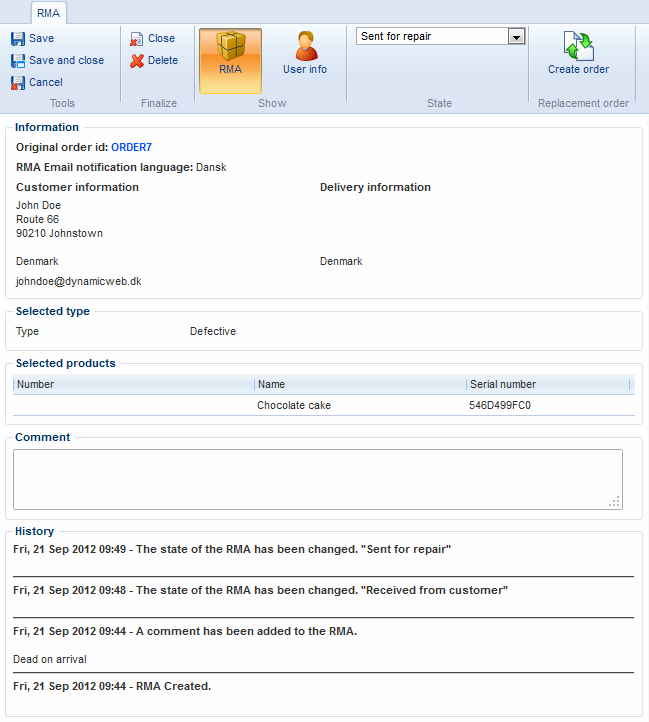Open User info person icon
This screenshot has width=649, height=722.
pyautogui.click(x=305, y=47)
